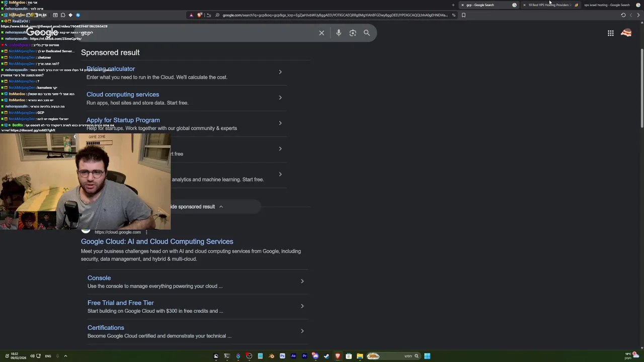Open the 'Cloud computing services' link
Viewport: 644px width, 362px height.
coord(123,95)
